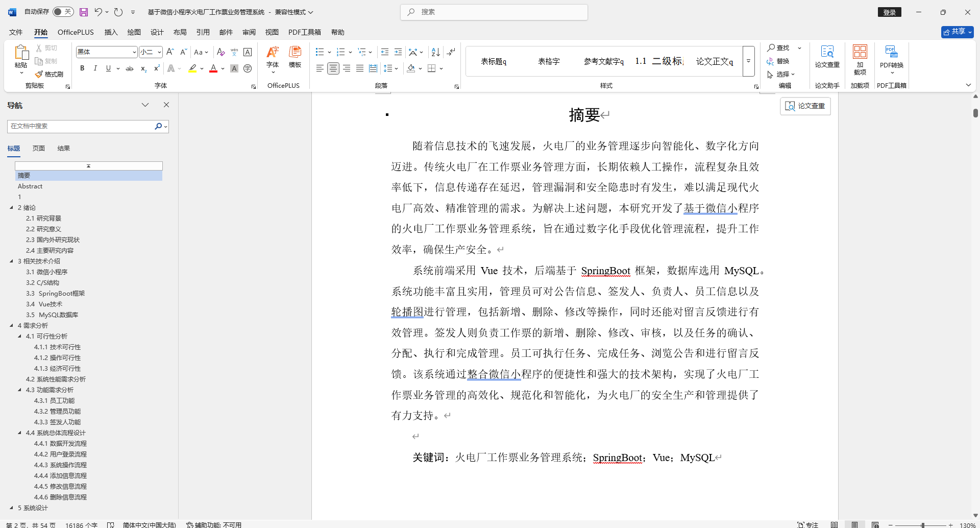Click the 登录 (Sign in) button
This screenshot has height=528, width=980.
pos(890,12)
